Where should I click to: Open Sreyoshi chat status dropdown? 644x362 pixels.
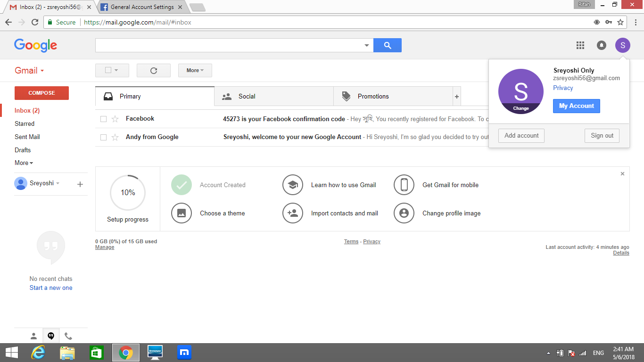(x=58, y=183)
